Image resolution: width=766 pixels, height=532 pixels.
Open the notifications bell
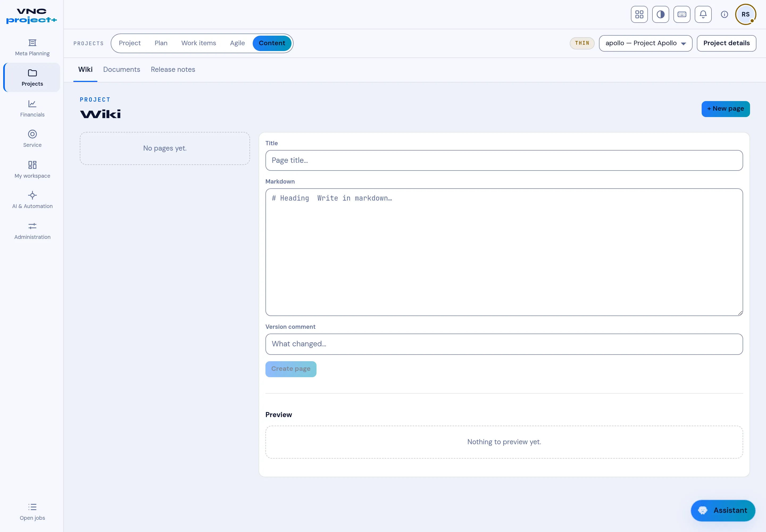coord(703,14)
